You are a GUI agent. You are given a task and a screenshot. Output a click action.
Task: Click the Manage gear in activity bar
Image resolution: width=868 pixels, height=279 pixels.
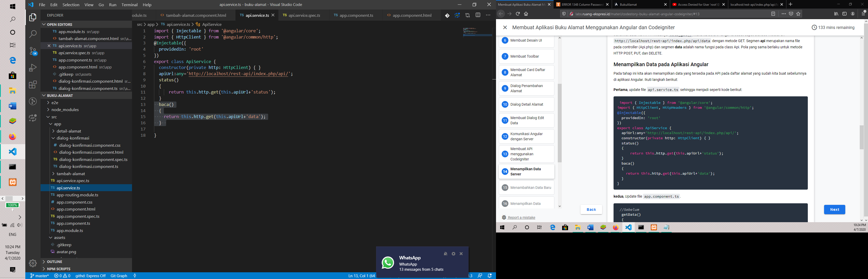(33, 263)
